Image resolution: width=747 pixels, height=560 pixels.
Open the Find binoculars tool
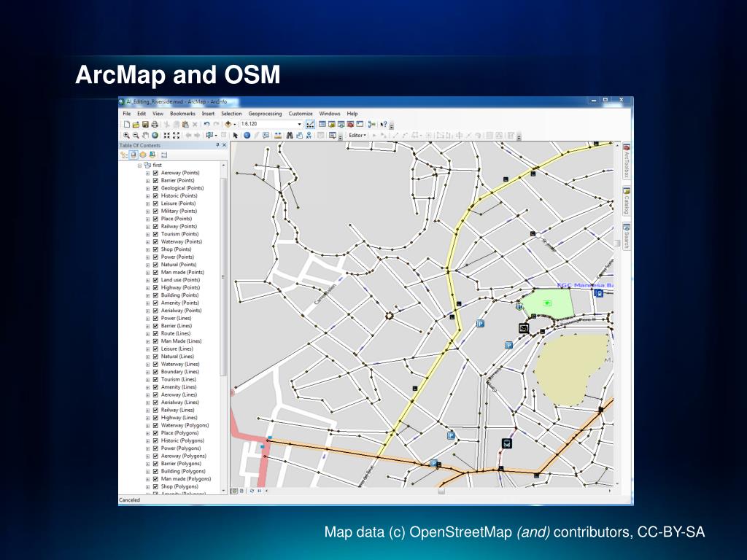coord(289,135)
